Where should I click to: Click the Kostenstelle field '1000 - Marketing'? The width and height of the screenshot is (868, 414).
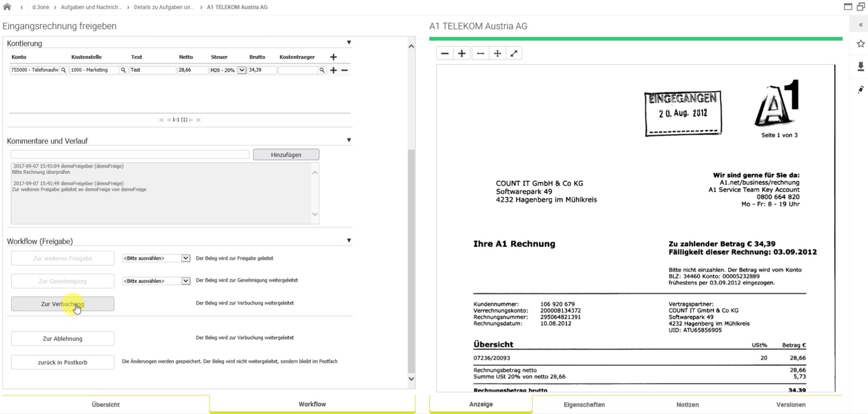tap(95, 70)
